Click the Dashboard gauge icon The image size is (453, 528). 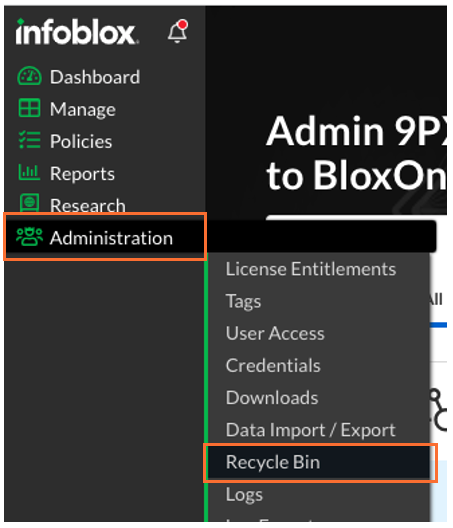pyautogui.click(x=29, y=76)
